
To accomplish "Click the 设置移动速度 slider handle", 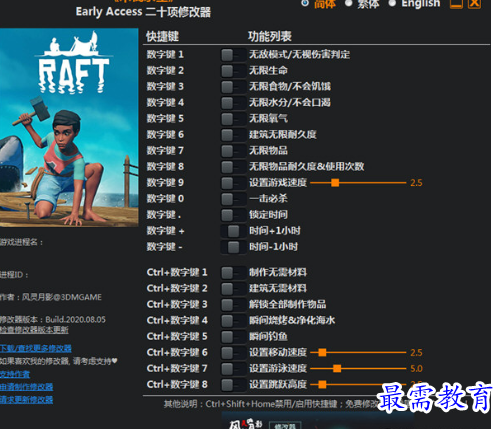I will tap(322, 352).
